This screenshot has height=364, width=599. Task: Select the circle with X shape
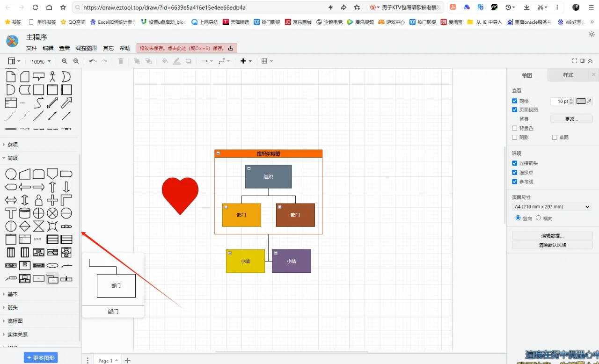point(52,213)
